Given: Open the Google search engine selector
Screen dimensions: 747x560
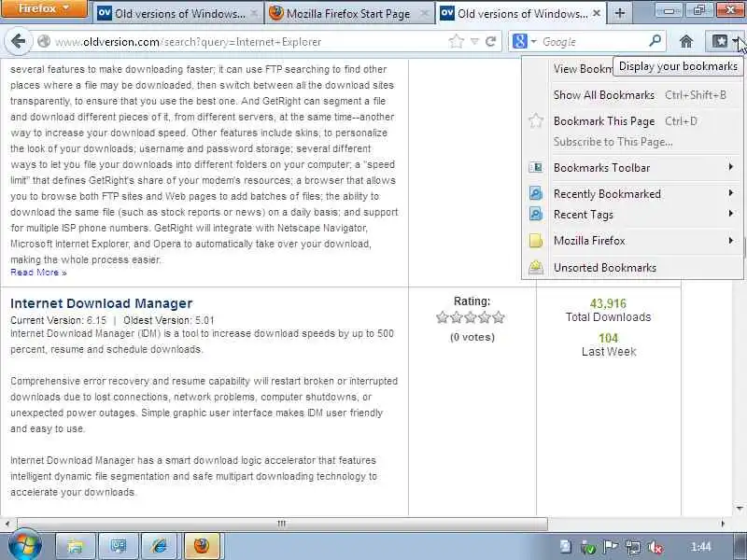Looking at the screenshot, I should (524, 42).
